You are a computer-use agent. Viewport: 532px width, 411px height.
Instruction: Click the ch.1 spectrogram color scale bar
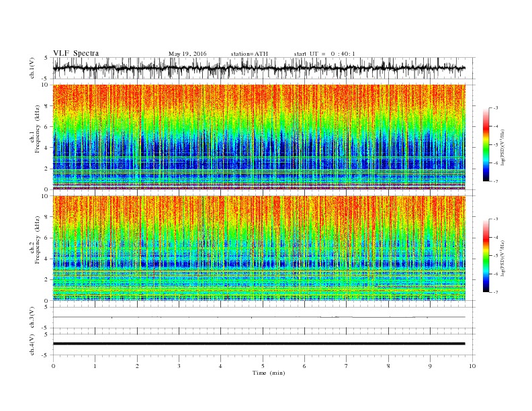(x=486, y=144)
